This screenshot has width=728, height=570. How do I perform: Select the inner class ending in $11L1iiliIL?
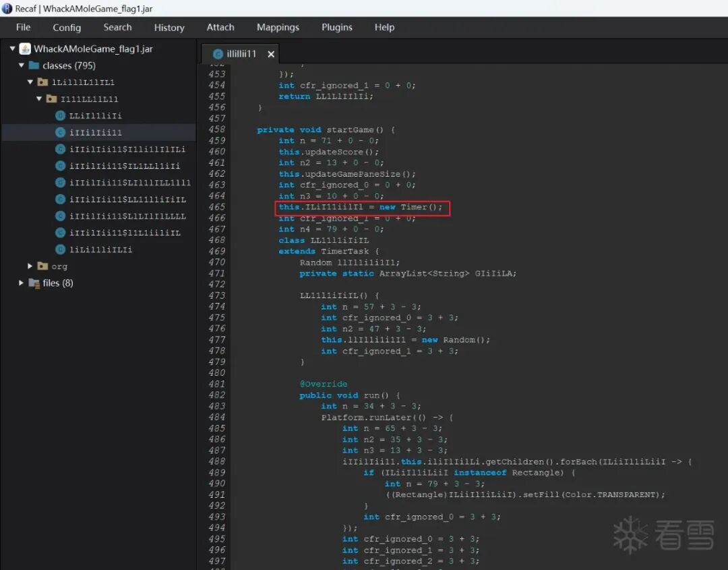tap(125, 233)
